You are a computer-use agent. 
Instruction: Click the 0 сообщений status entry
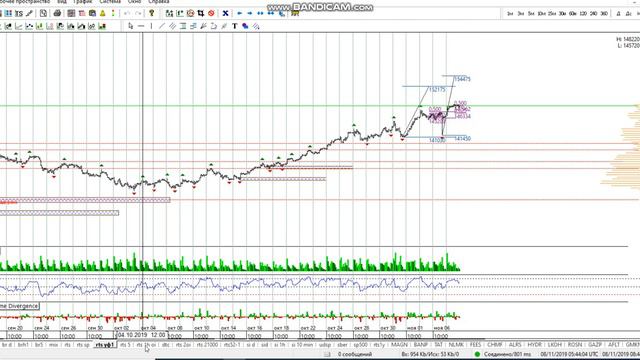[355, 354]
